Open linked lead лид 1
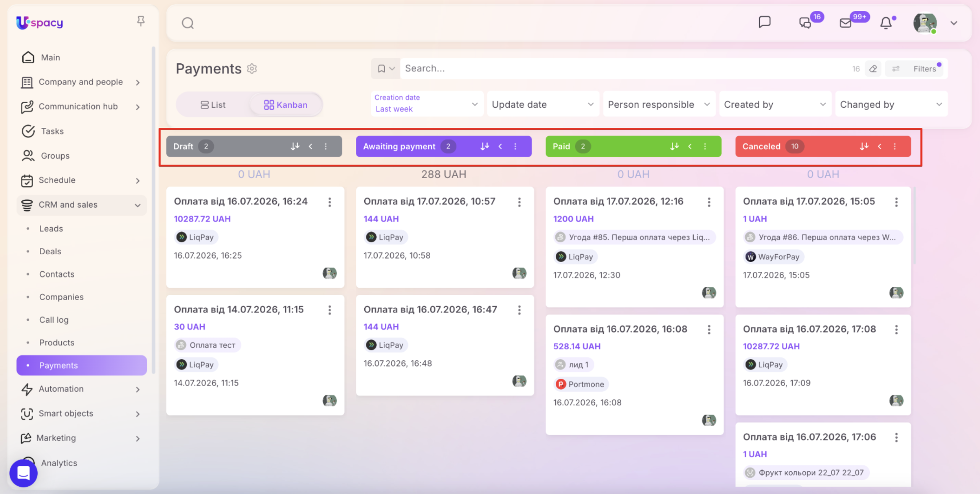The height and width of the screenshot is (494, 980). (573, 365)
